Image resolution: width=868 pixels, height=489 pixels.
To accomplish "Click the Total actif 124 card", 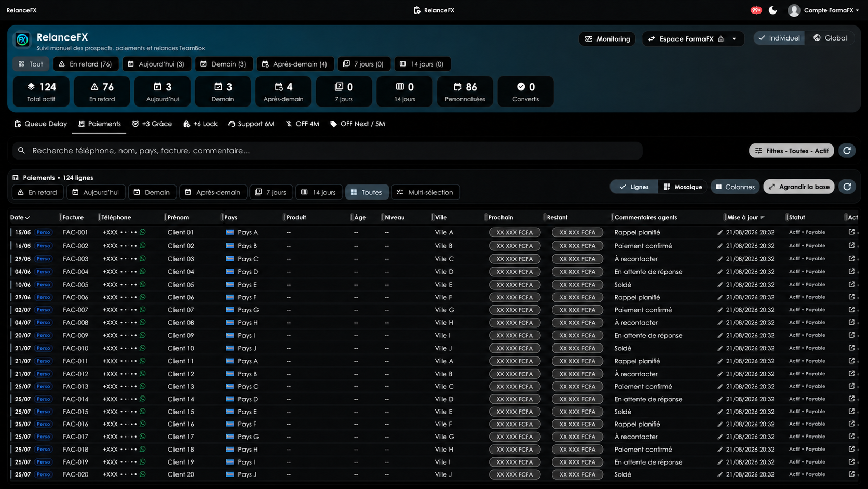I will click(41, 91).
